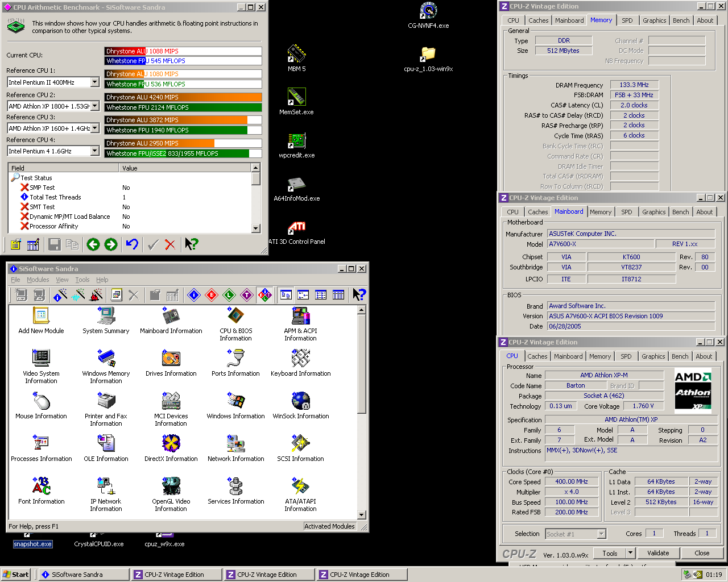The width and height of the screenshot is (728, 582).
Task: Toggle blue Information Modules filter in Sandra toolbar
Action: pyautogui.click(x=194, y=294)
